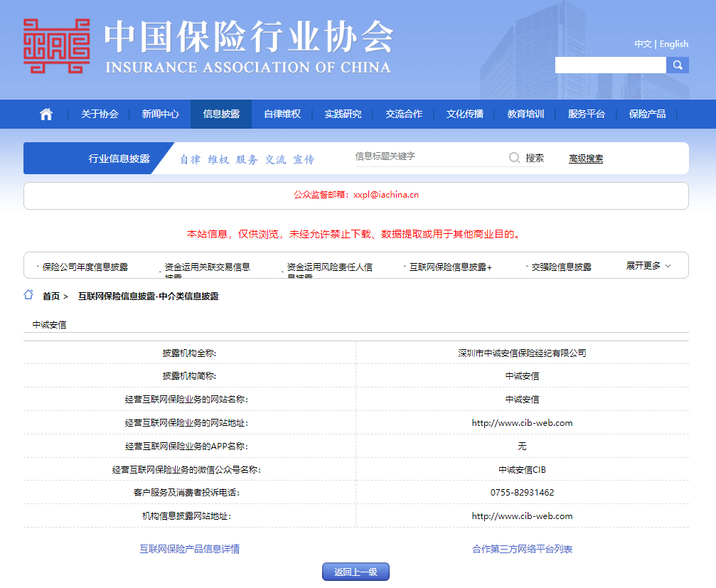
Task: Open the 服务平台 menu
Action: coord(587,114)
